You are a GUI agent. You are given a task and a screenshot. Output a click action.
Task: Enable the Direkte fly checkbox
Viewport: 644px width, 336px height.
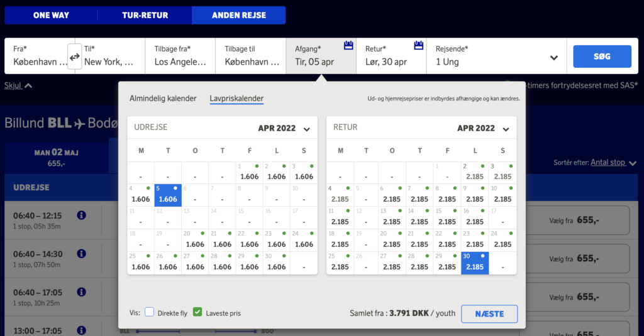pyautogui.click(x=150, y=312)
